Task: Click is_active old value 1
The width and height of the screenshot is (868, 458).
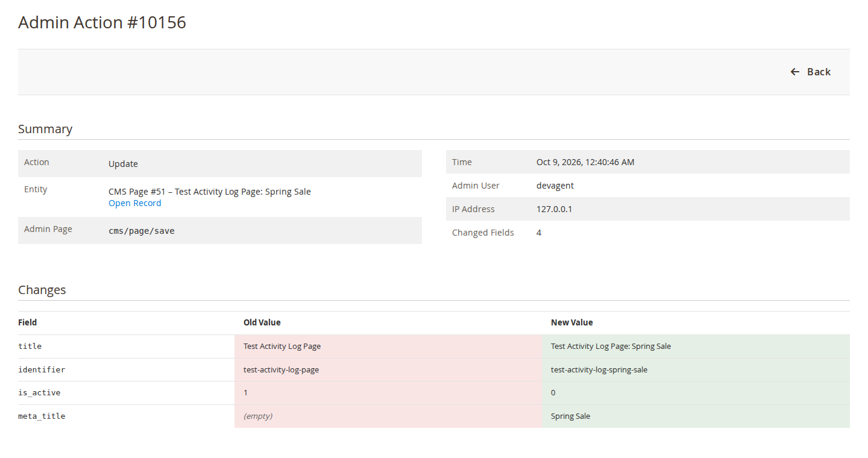Action: pos(246,393)
